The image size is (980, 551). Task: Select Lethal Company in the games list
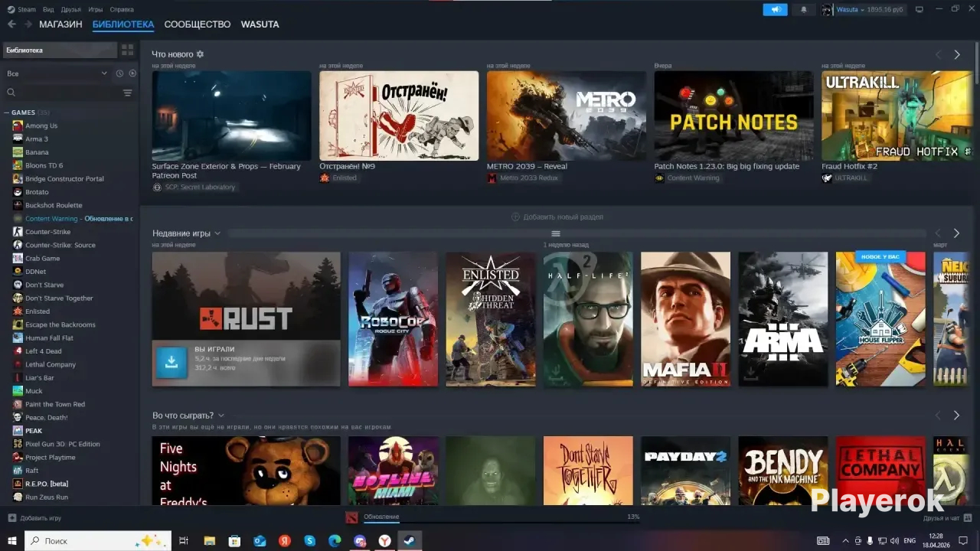pos(51,364)
